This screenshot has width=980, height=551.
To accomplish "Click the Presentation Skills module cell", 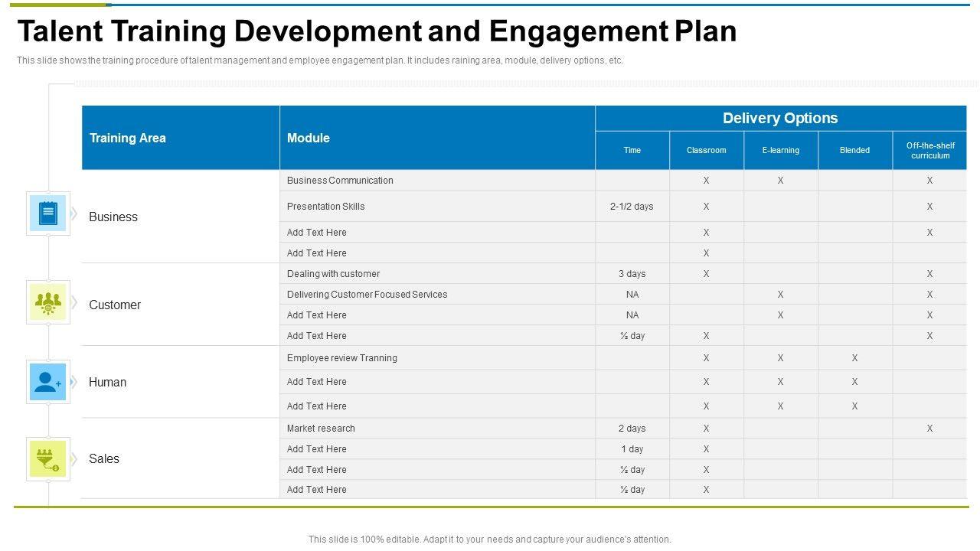I will point(437,207).
